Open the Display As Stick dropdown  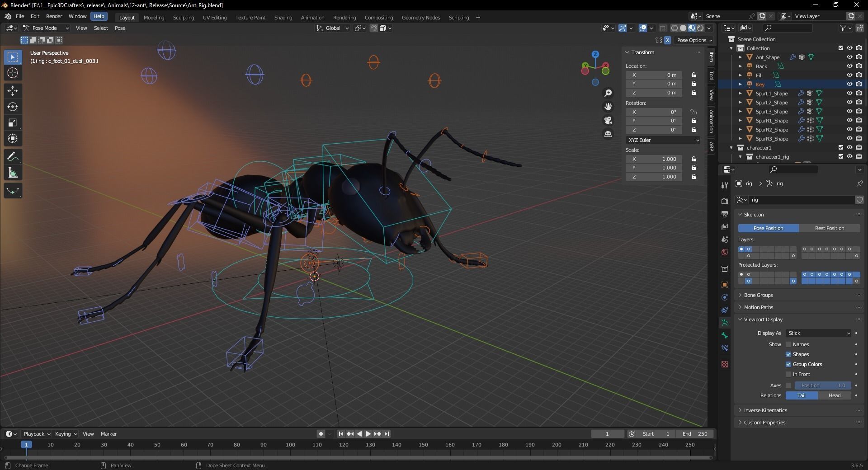click(x=819, y=333)
